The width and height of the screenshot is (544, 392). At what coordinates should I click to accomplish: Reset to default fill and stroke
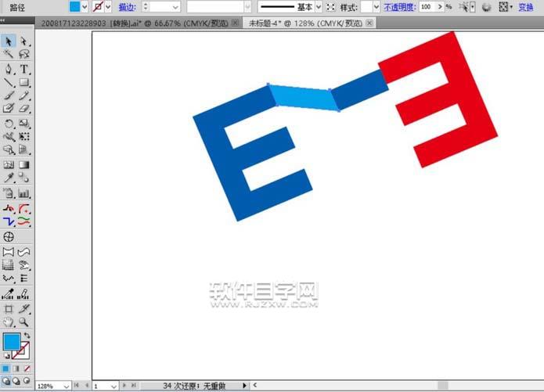click(x=6, y=355)
